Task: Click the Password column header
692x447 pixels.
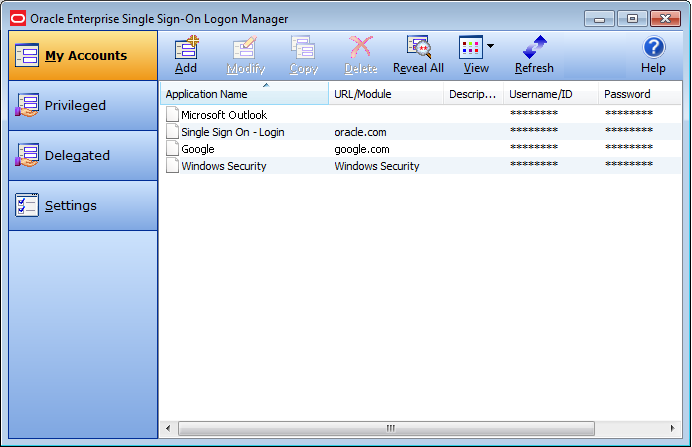Action: [x=639, y=94]
